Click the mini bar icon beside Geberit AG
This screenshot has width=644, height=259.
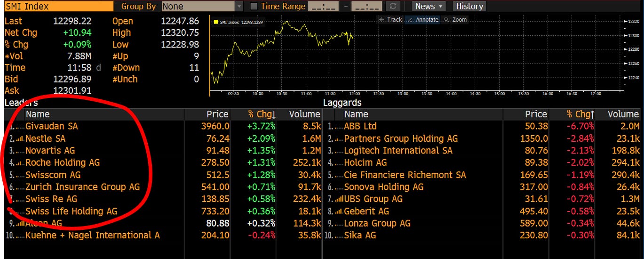[x=339, y=212]
